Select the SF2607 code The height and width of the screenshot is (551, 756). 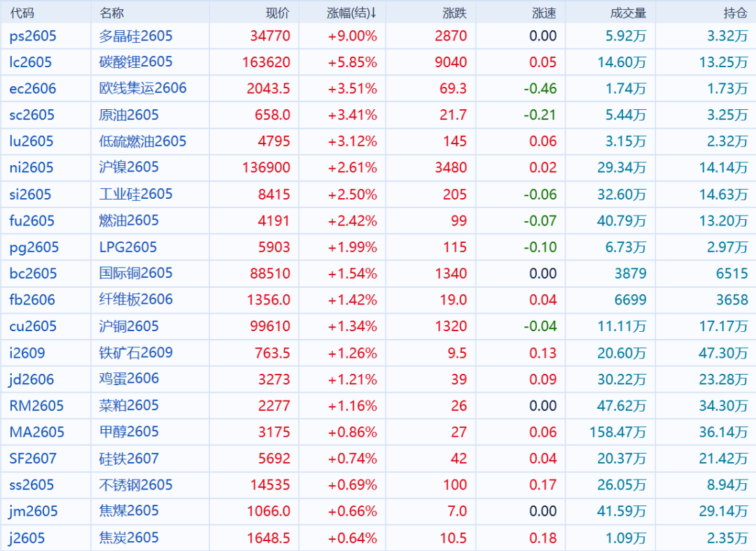point(33,459)
